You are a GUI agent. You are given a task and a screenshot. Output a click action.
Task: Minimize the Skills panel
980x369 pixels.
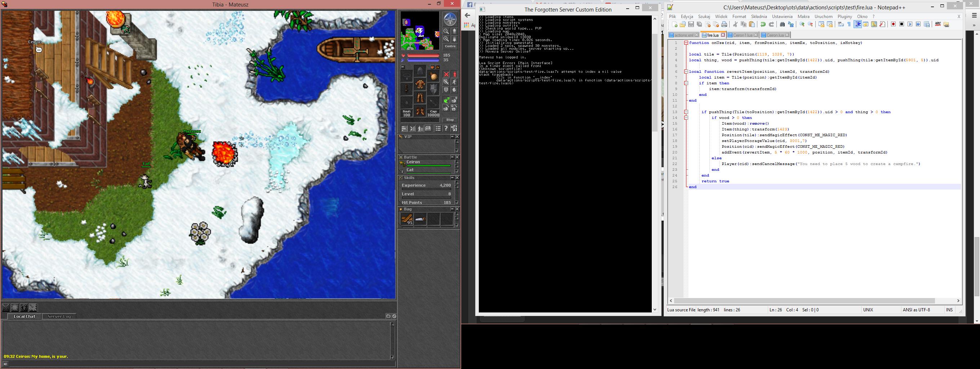pyautogui.click(x=452, y=178)
